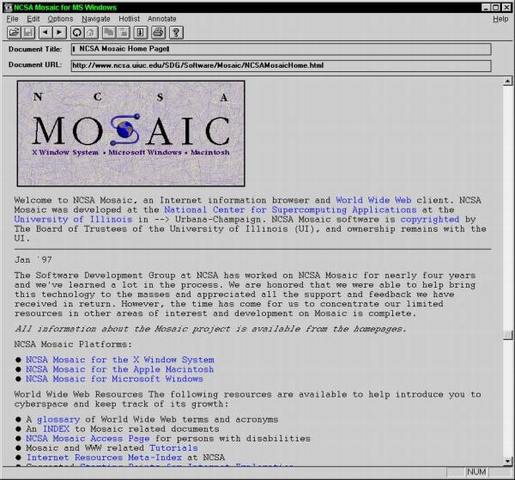The width and height of the screenshot is (515, 480).
Task: Open the NCSA Mosaic Access Page link
Action: point(88,438)
